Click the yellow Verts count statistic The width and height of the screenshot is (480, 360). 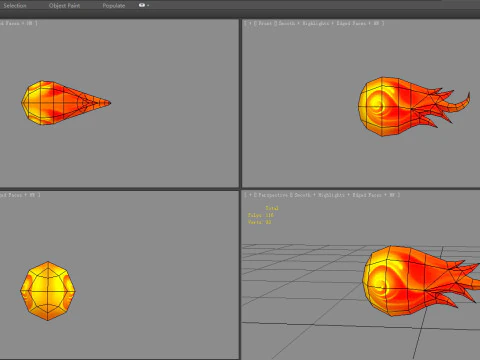[x=259, y=222]
